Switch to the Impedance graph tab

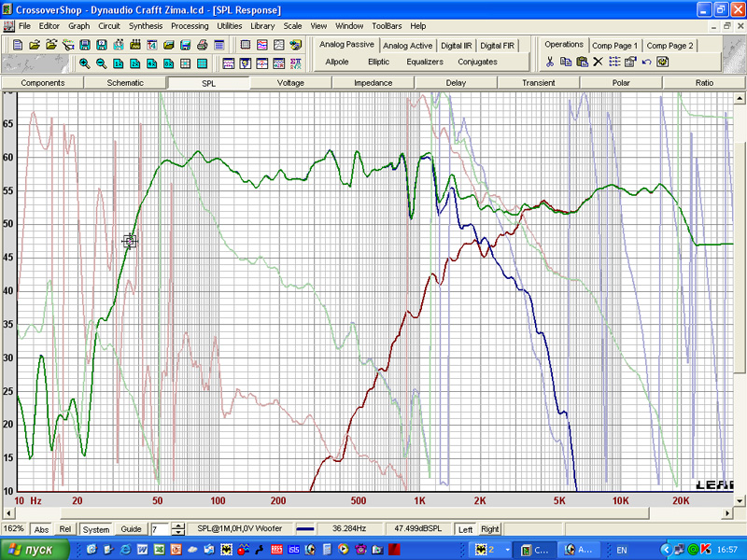coord(373,83)
